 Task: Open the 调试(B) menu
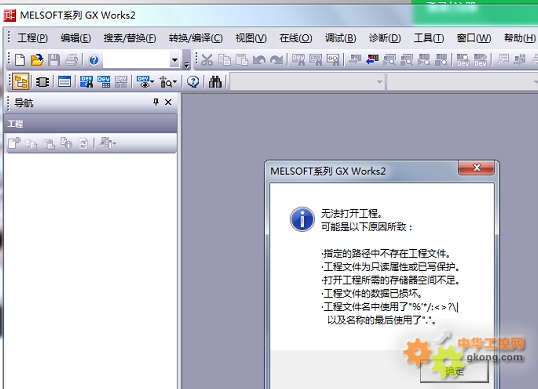click(340, 38)
